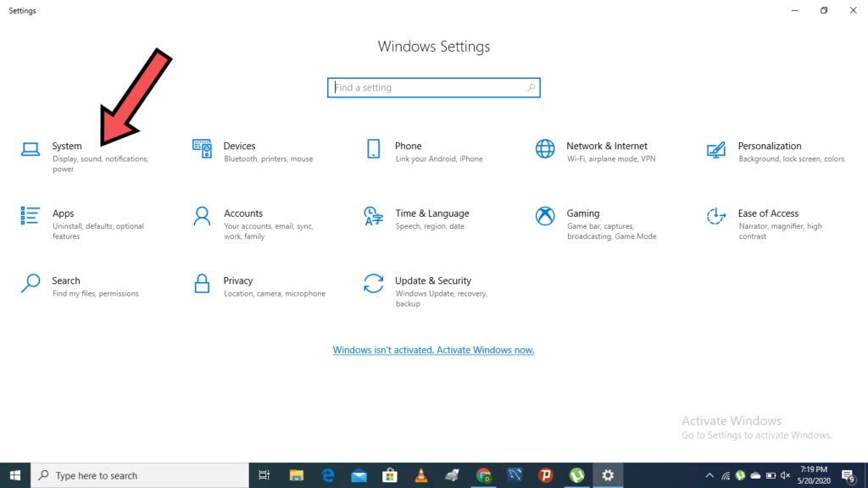Switch to the uTorrent taskbar button
Screen dimensions: 868x488
point(576,475)
